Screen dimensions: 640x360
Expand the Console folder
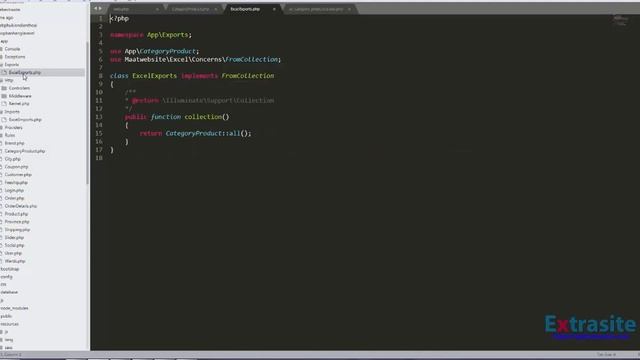[x=12, y=49]
